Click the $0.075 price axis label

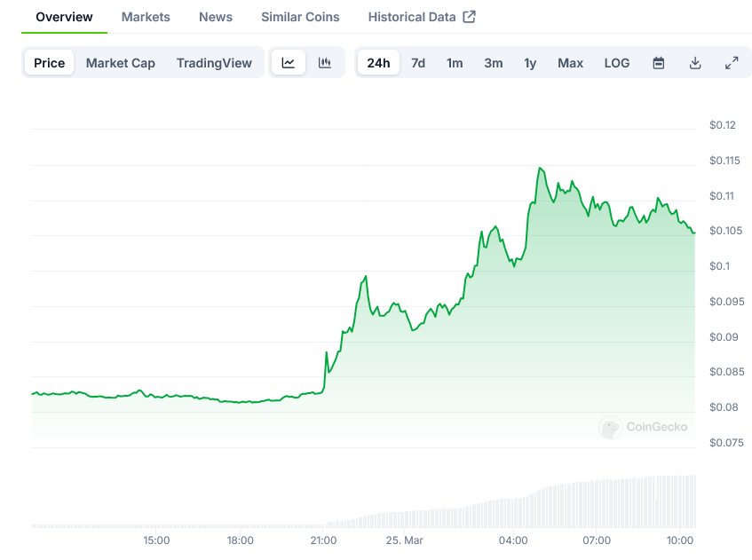726,443
